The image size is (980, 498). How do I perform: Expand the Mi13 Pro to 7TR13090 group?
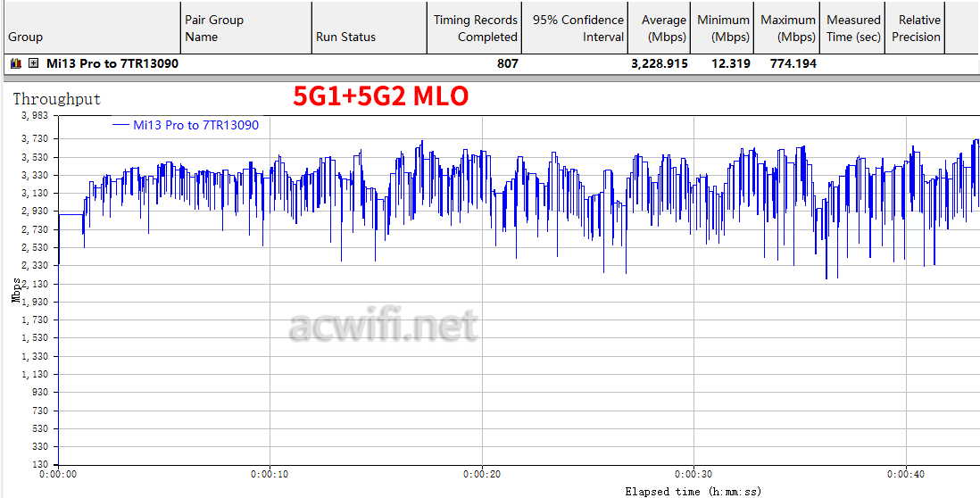[34, 63]
